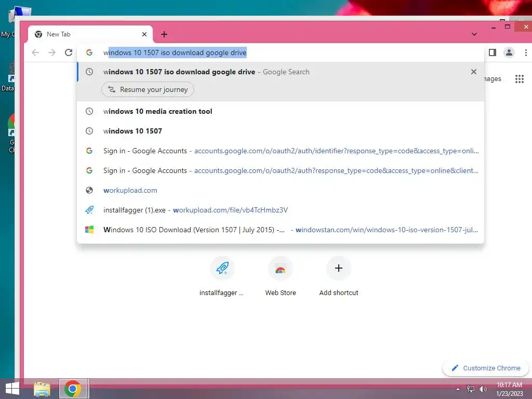
Task: Open Sign in suggestion with auth?response_type URL
Action: (x=280, y=170)
